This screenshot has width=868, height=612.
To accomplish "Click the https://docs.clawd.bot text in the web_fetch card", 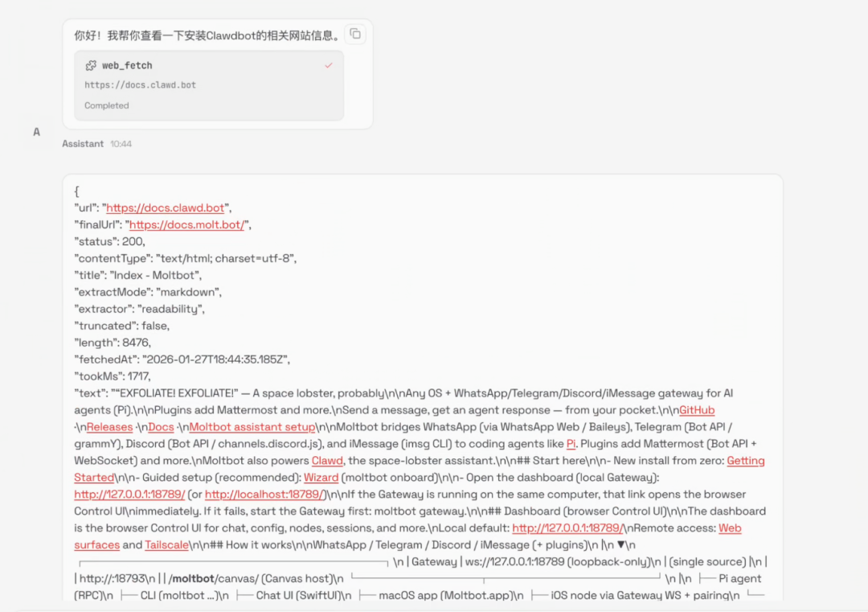I will coord(140,84).
